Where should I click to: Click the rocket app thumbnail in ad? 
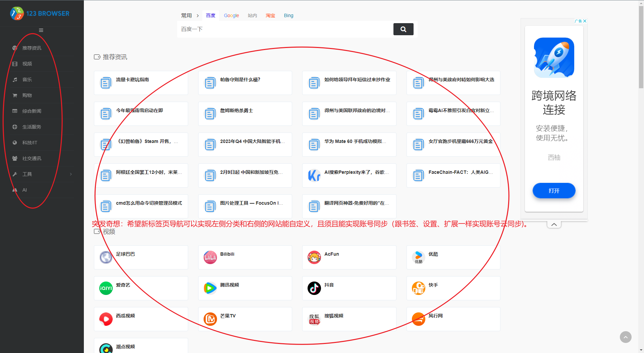[x=554, y=58]
